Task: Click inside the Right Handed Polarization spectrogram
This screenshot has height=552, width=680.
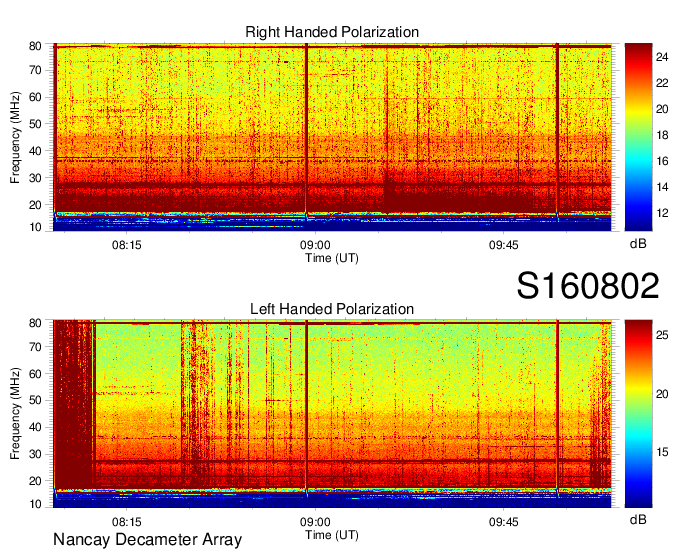Action: point(332,137)
